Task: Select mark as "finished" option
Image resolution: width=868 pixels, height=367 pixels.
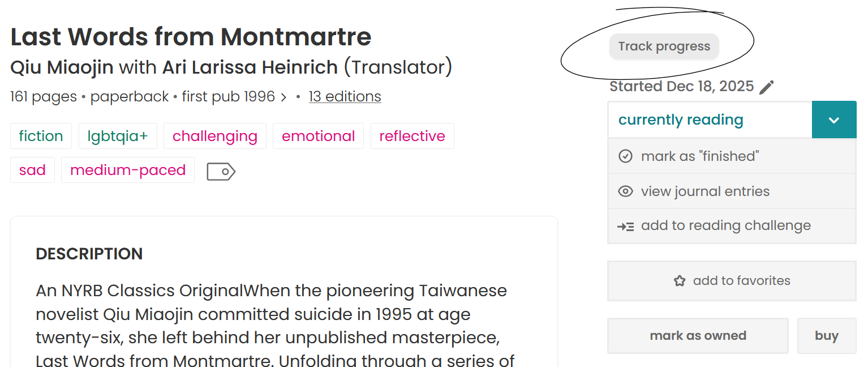Action: [x=700, y=156]
